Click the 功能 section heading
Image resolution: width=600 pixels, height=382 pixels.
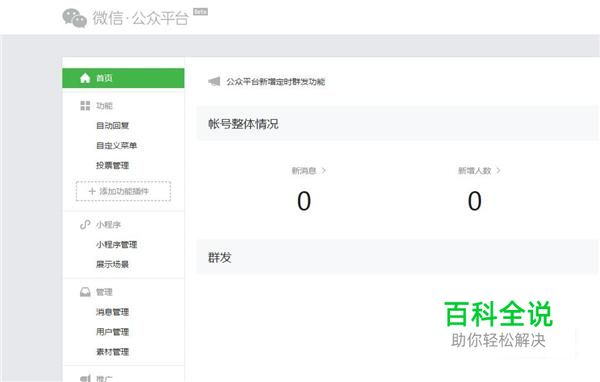[104, 106]
